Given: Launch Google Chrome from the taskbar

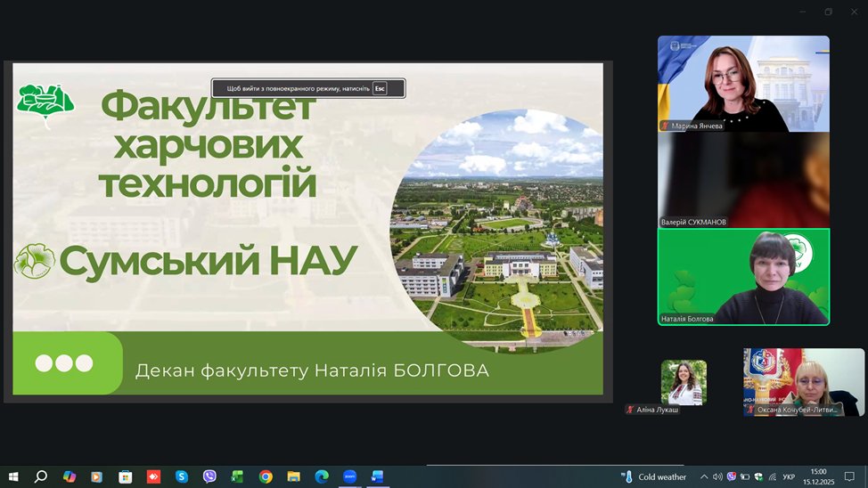Looking at the screenshot, I should point(266,476).
